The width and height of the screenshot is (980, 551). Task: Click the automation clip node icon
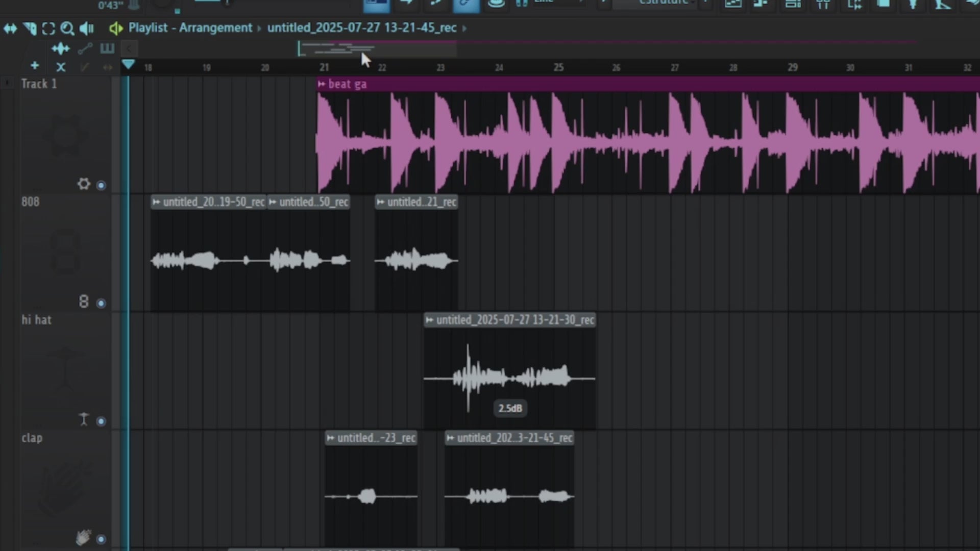pos(85,48)
